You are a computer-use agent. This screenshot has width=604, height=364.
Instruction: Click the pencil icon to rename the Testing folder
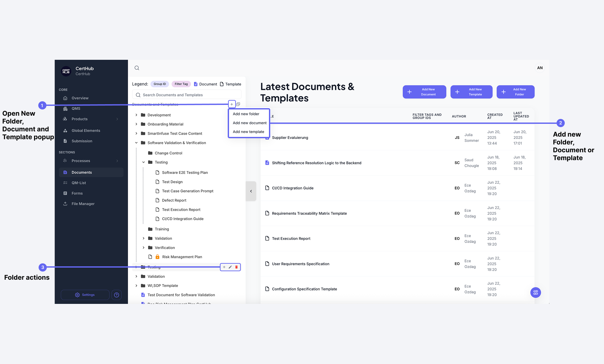[x=230, y=267]
